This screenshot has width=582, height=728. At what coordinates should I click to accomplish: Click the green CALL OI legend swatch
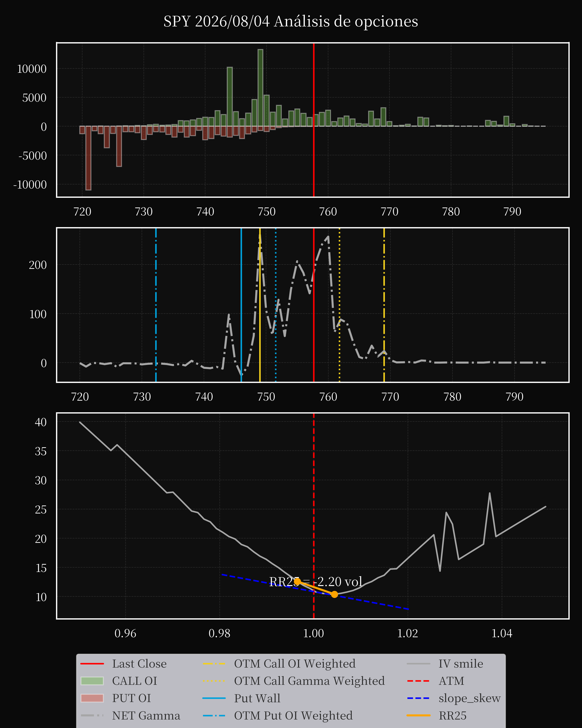(x=92, y=681)
